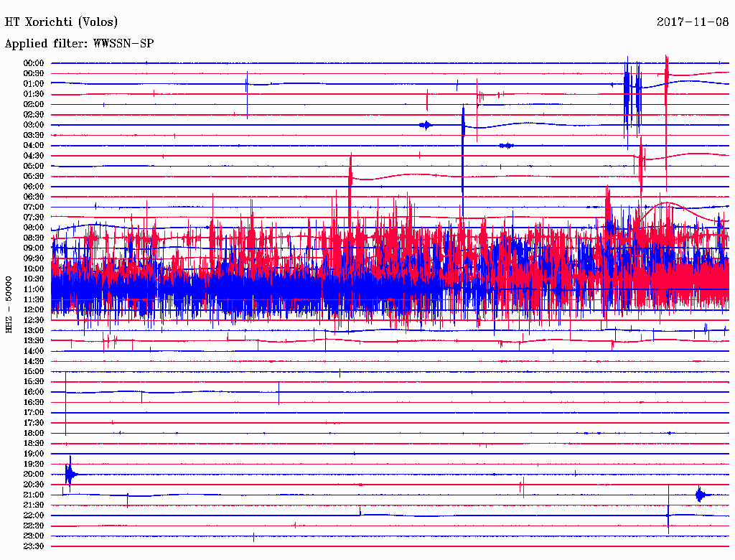735x560 pixels.
Task: Click the blue event burst on the 04:00 trace
Action: tap(506, 146)
